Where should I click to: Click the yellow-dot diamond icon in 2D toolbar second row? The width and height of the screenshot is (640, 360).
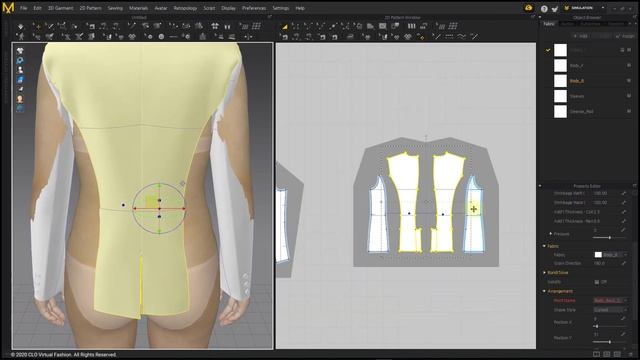(x=420, y=37)
